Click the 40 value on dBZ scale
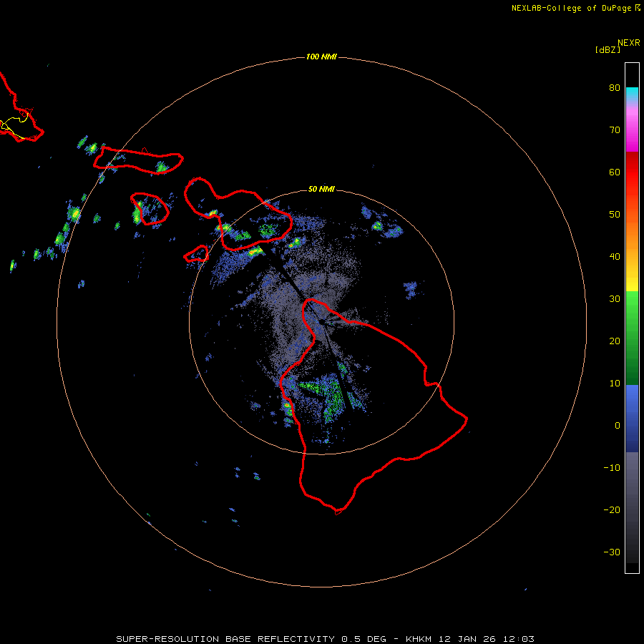 (615, 257)
